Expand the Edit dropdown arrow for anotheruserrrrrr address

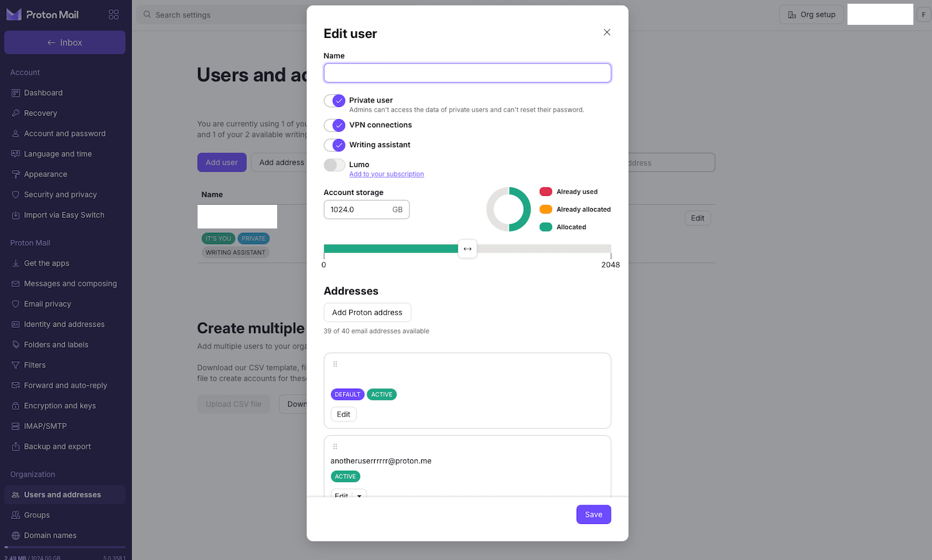pos(359,495)
